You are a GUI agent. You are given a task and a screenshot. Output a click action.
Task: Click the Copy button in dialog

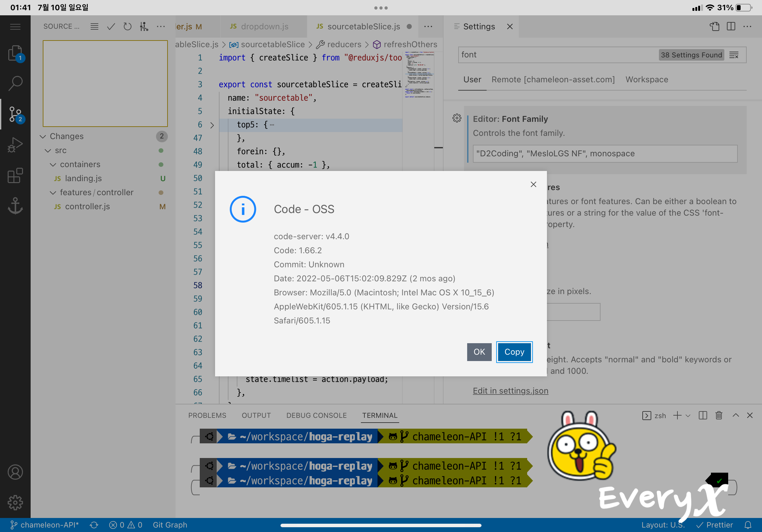(x=514, y=352)
